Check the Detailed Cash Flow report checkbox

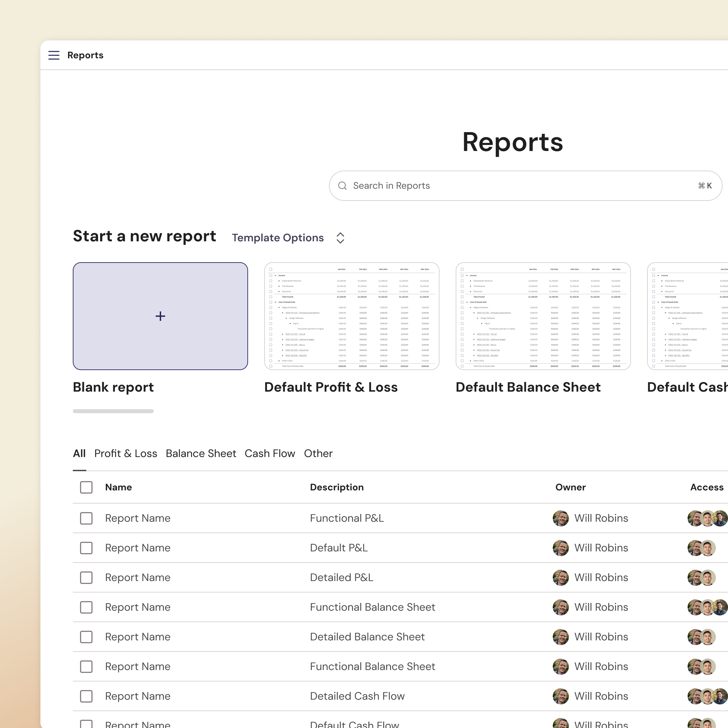pos(86,696)
